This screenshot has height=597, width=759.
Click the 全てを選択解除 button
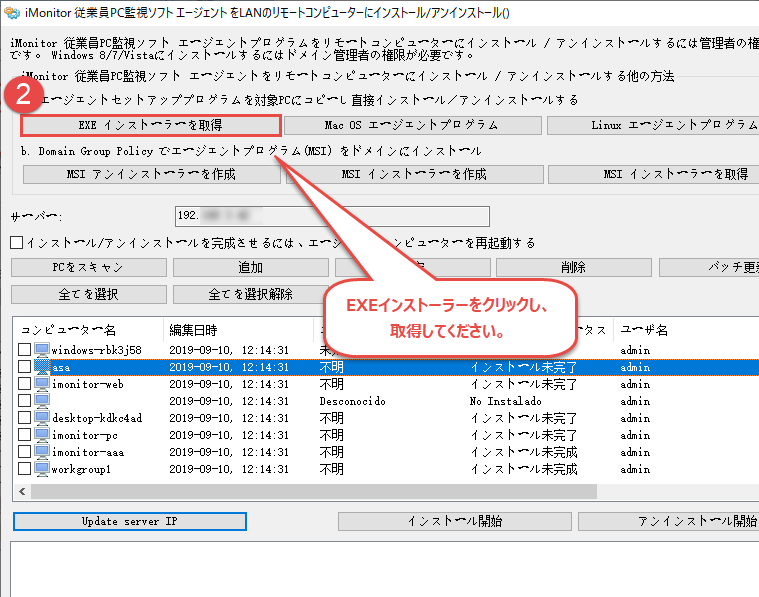click(x=251, y=294)
